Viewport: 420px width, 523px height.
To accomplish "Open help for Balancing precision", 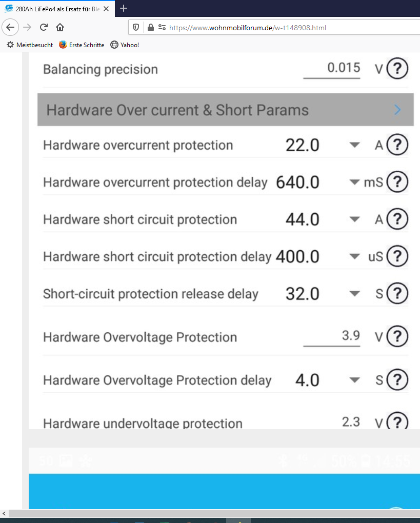I will pos(397,68).
